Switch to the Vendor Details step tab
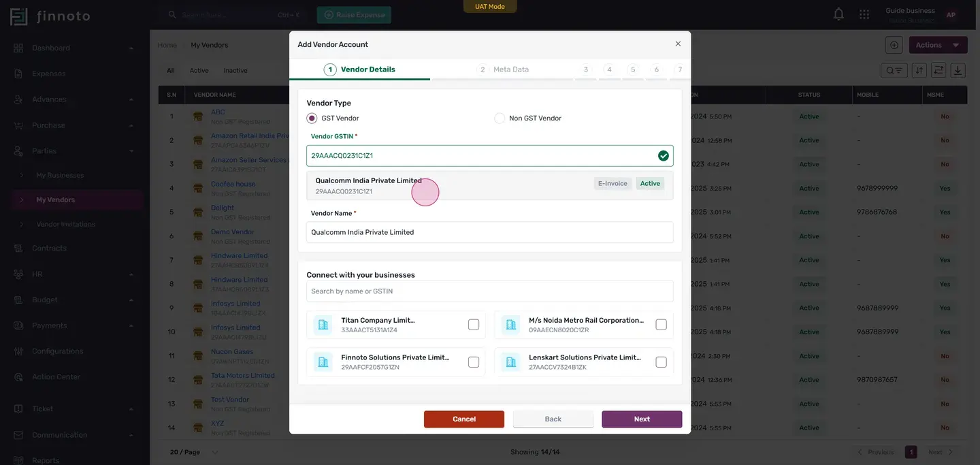The image size is (980, 465). click(x=359, y=69)
